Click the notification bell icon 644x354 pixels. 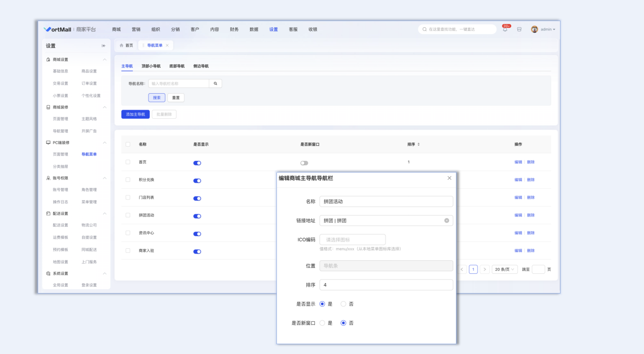(505, 29)
